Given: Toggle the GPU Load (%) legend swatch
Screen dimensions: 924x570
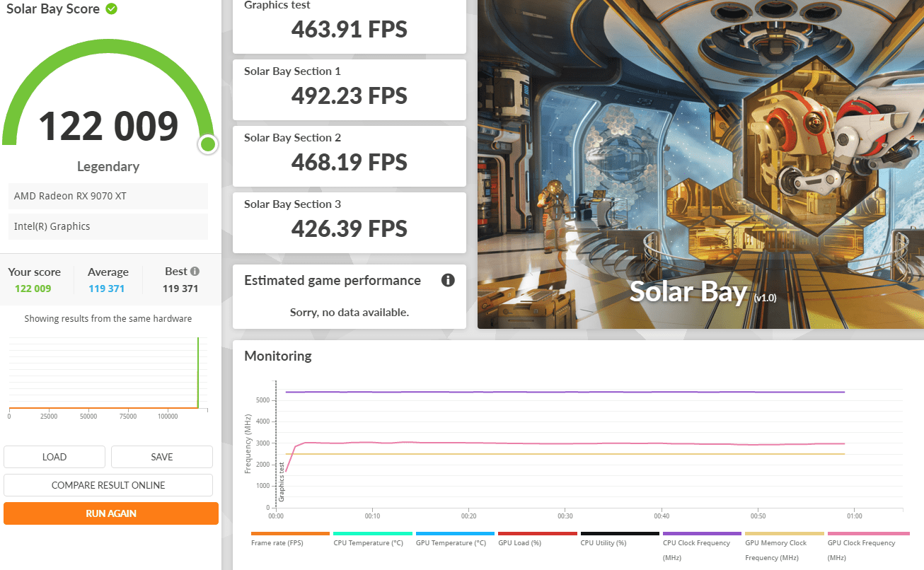Looking at the screenshot, I should pos(538,533).
